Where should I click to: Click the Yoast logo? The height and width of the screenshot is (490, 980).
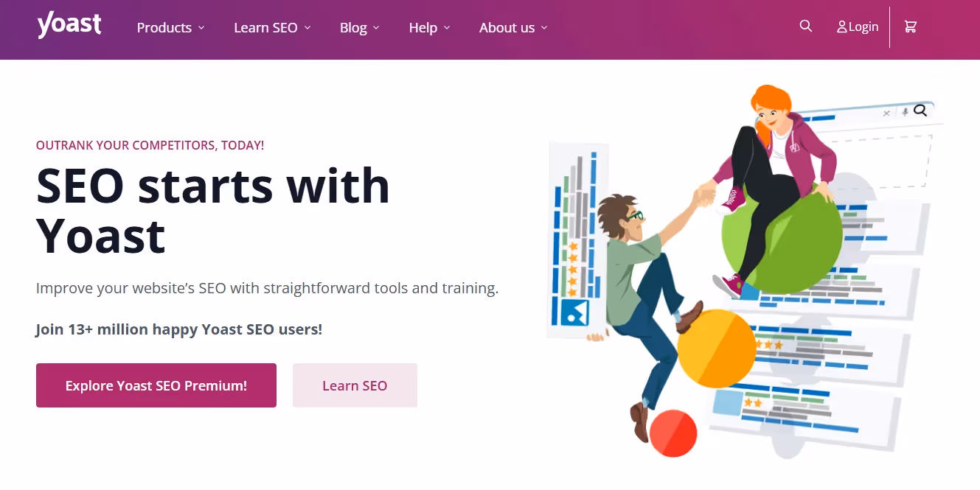[69, 25]
